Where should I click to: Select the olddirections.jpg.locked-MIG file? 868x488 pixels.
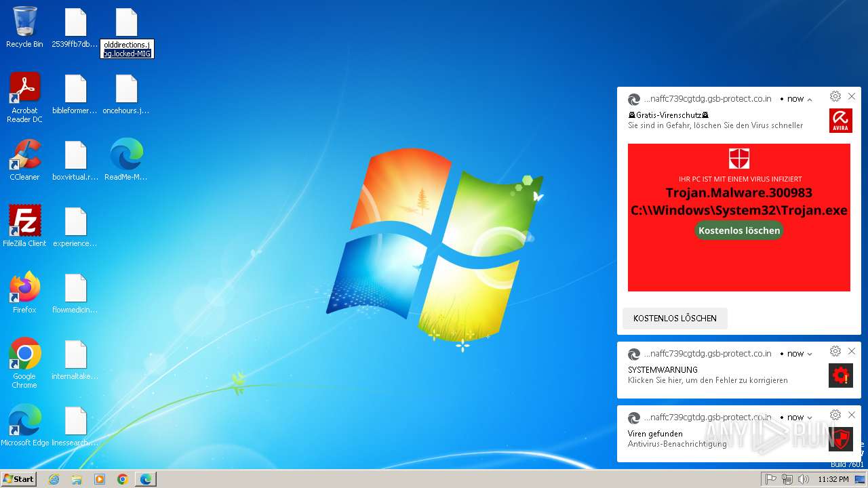(127, 33)
